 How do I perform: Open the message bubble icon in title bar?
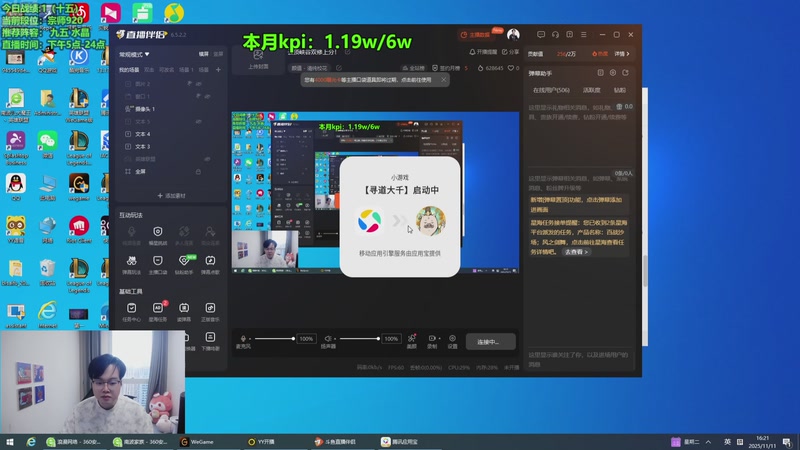(541, 35)
